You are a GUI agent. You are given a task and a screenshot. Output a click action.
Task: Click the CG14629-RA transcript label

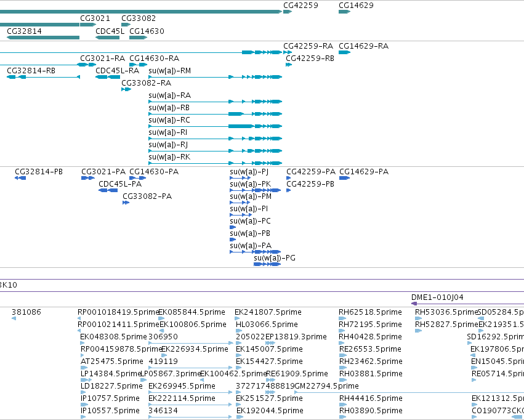tap(363, 46)
